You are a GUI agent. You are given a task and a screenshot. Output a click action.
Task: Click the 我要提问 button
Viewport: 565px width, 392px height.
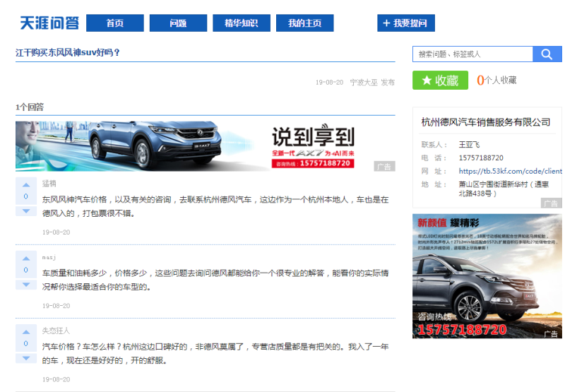coord(406,23)
